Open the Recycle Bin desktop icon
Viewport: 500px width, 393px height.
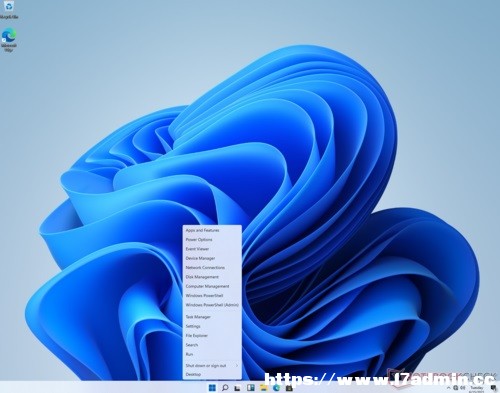click(x=9, y=9)
